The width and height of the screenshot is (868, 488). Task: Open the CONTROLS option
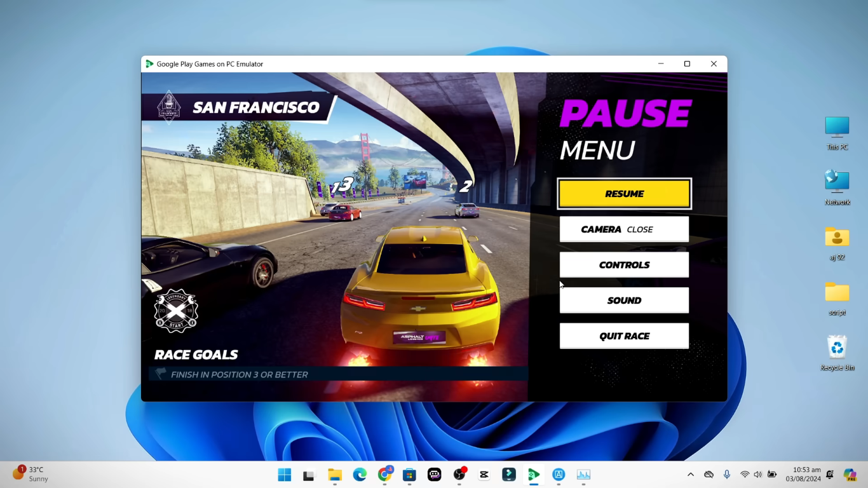pyautogui.click(x=624, y=265)
